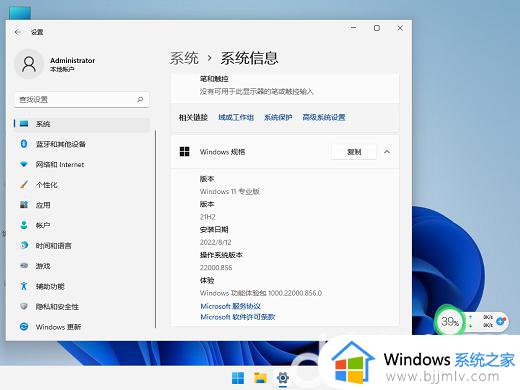Open the Microsoft 软件许可条款 link
520x390 pixels.
click(238, 317)
